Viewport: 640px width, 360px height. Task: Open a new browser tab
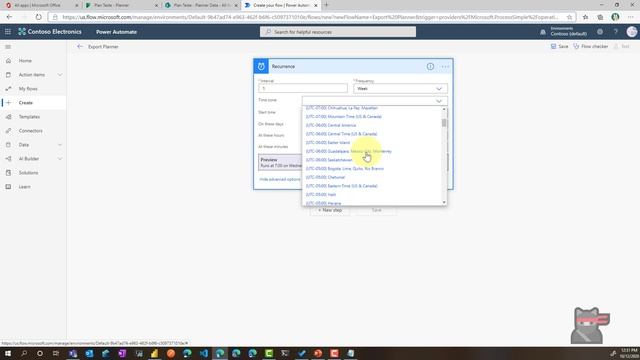(x=326, y=5)
